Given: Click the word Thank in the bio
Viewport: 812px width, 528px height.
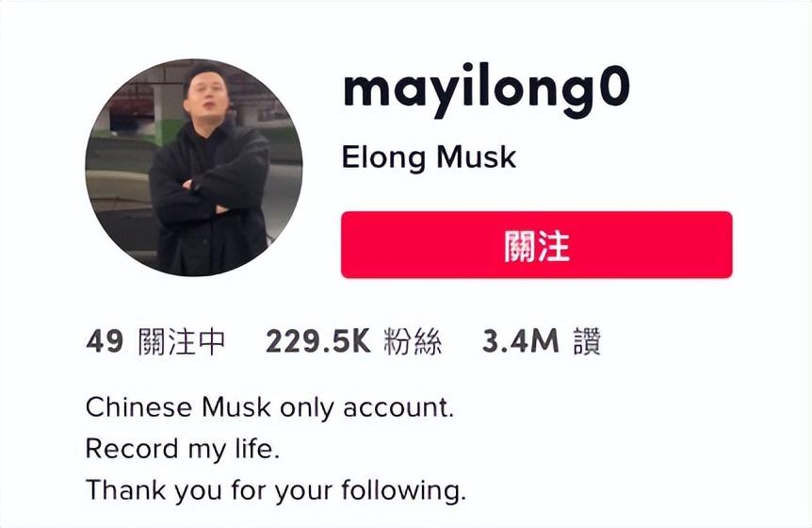Looking at the screenshot, I should click(x=126, y=489).
